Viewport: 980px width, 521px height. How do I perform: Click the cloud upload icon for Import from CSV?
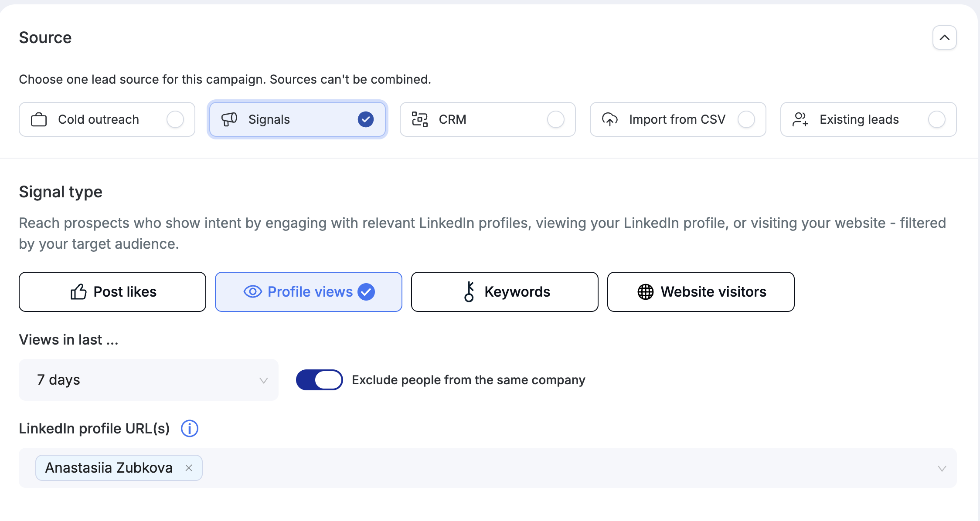[x=610, y=119]
